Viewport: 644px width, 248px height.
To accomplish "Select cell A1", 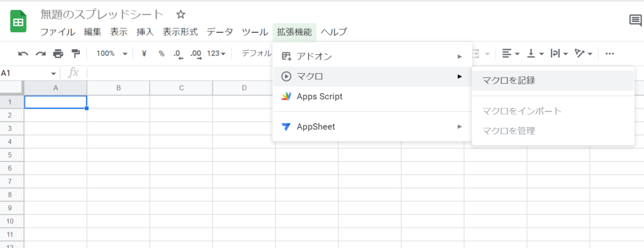I will (55, 102).
